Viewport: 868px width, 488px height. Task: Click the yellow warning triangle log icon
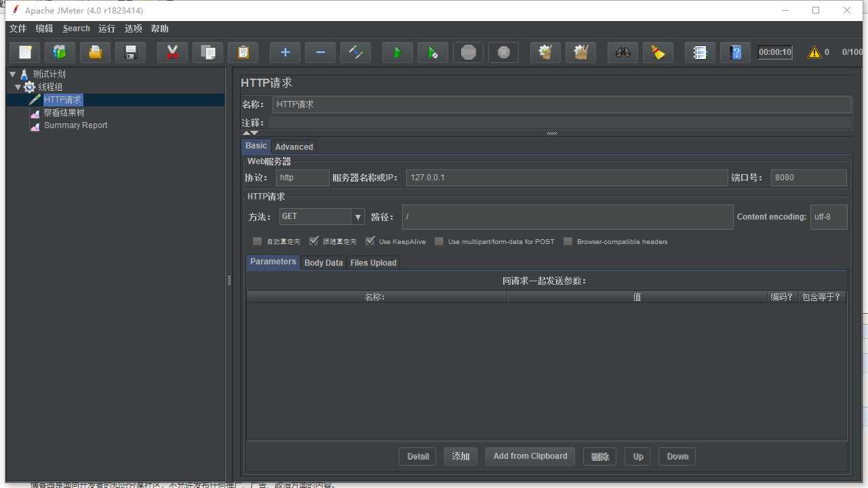click(814, 52)
